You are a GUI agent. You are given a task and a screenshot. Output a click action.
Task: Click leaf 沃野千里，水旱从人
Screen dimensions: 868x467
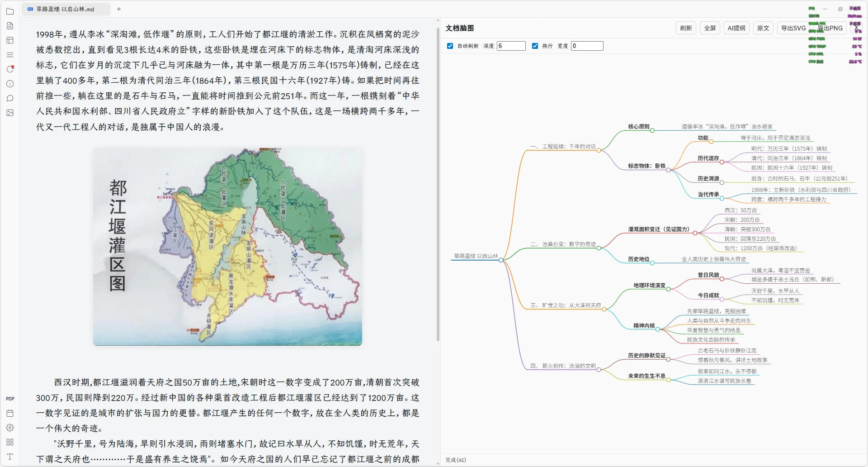point(775,291)
